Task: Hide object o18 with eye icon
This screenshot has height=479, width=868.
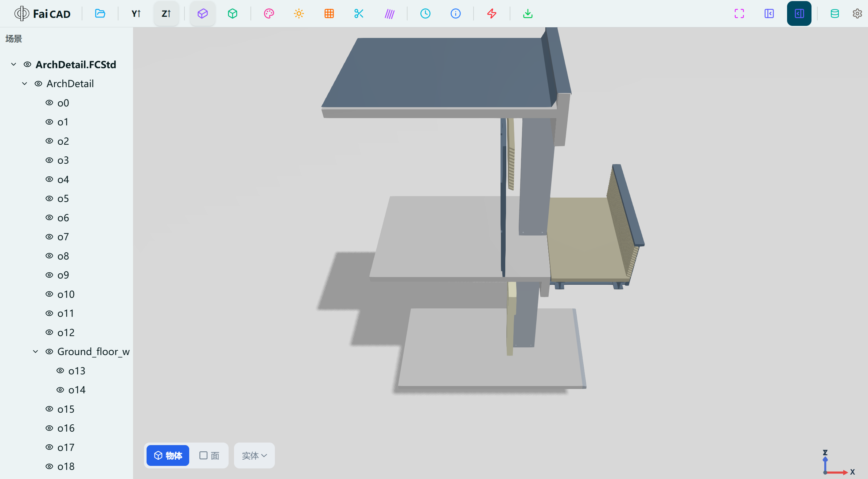Action: click(x=49, y=467)
